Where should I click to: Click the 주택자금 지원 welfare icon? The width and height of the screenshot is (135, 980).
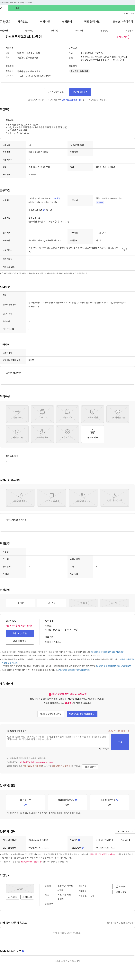[x=17, y=434]
